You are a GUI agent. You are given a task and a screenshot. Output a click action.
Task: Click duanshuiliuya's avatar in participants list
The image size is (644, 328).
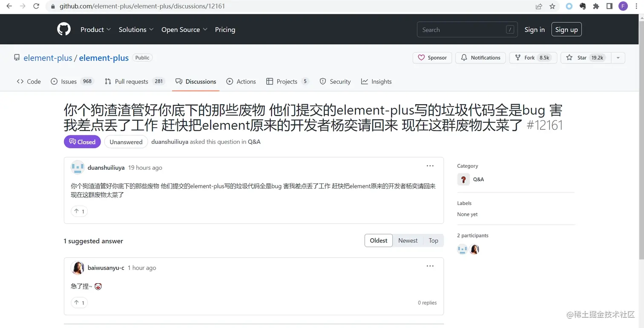[462, 249]
